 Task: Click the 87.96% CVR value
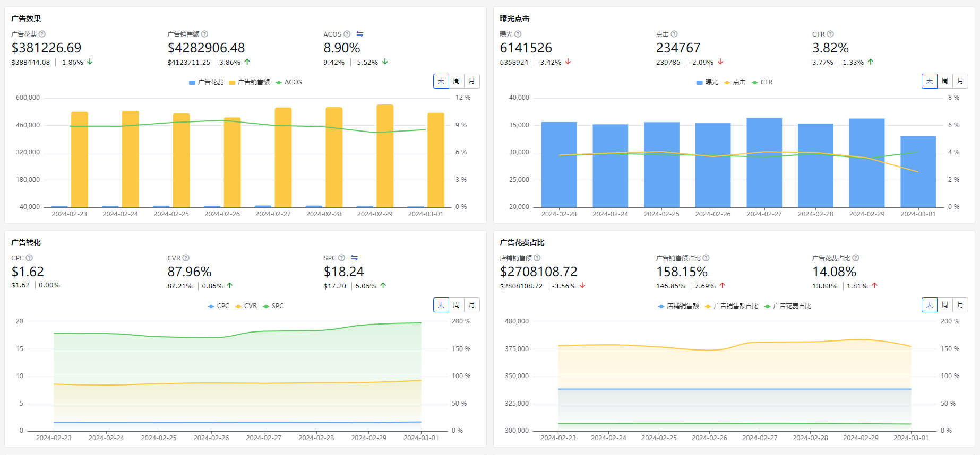pos(190,272)
